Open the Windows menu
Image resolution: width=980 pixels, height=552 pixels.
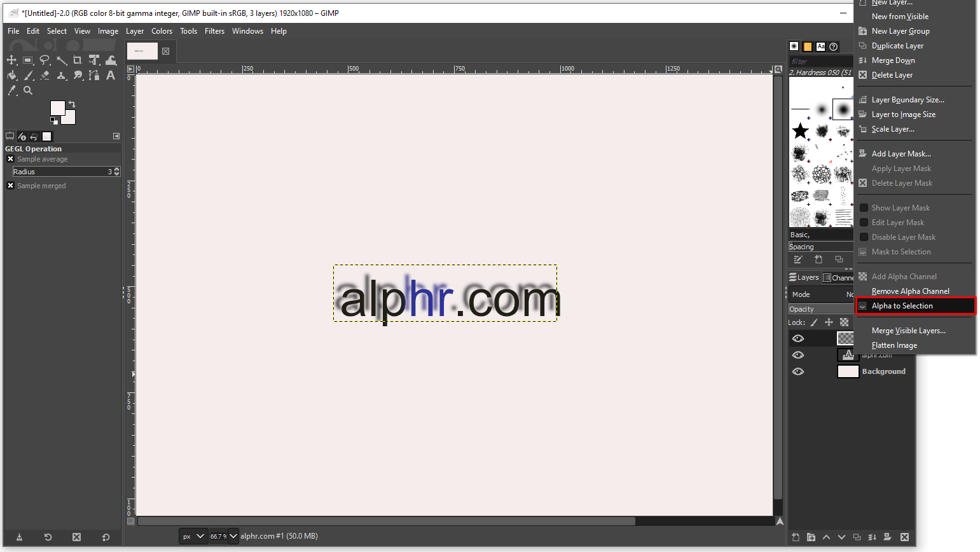point(247,31)
